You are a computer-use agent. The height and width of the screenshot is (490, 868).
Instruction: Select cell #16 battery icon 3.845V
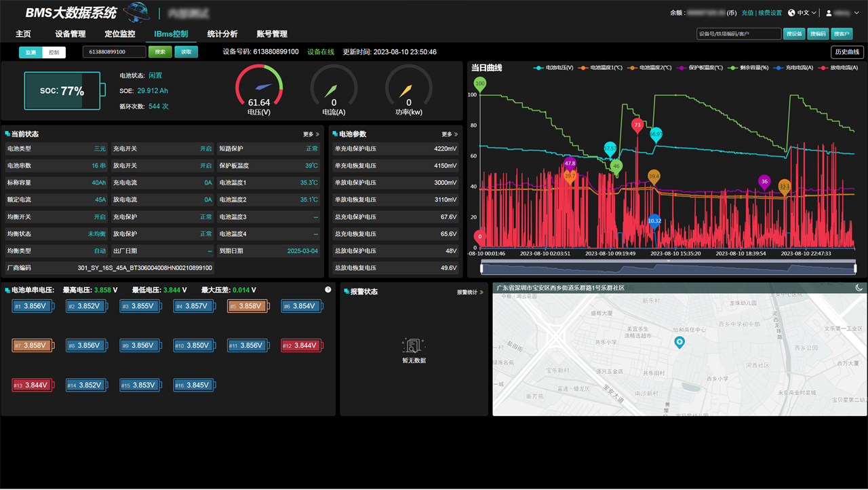(194, 385)
